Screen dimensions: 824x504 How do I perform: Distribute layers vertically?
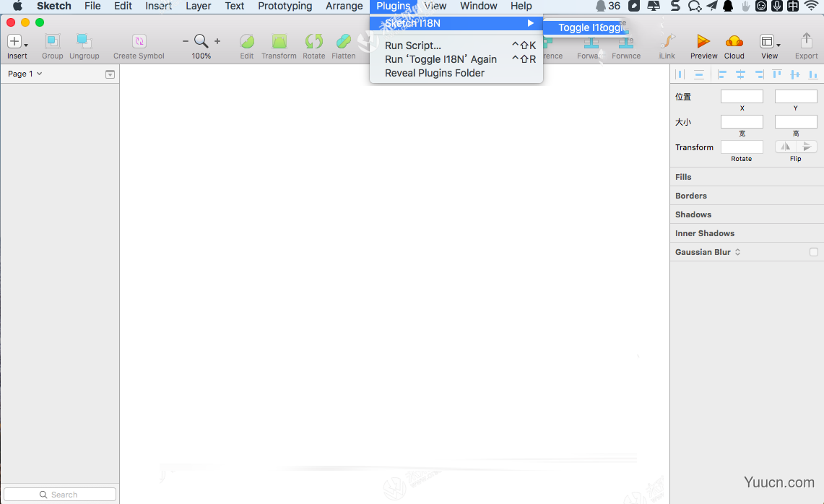[699, 74]
